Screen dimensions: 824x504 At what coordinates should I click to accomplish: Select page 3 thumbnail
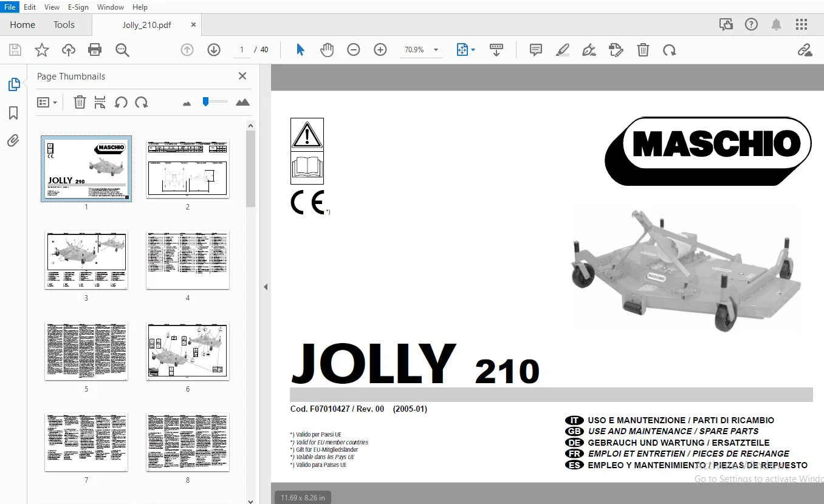click(x=86, y=260)
